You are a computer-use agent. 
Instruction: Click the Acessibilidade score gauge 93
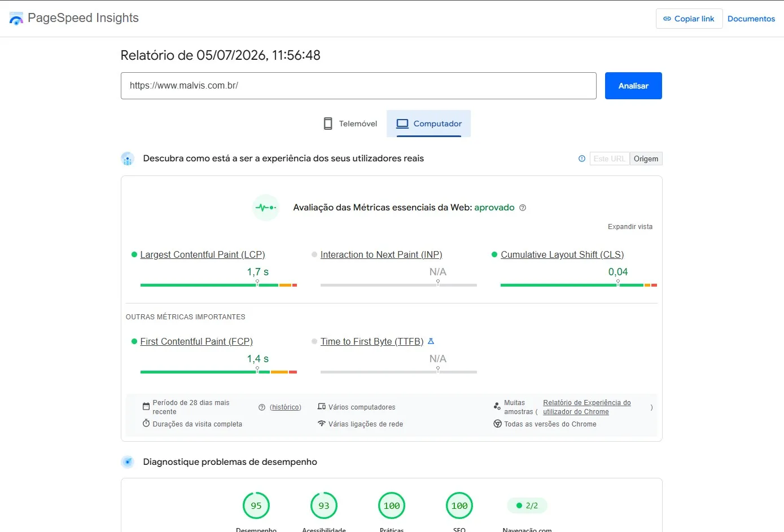click(x=324, y=505)
